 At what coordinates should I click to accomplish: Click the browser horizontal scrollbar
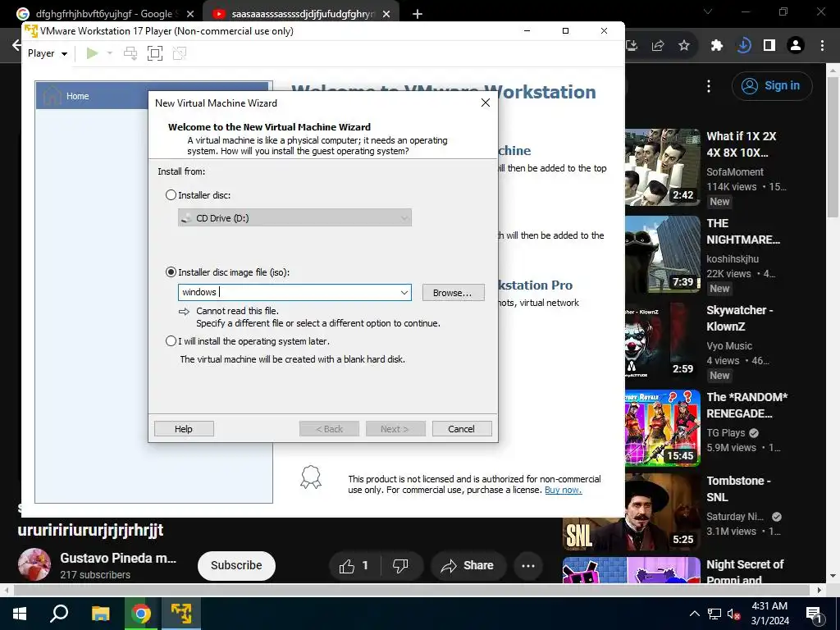tap(412, 590)
